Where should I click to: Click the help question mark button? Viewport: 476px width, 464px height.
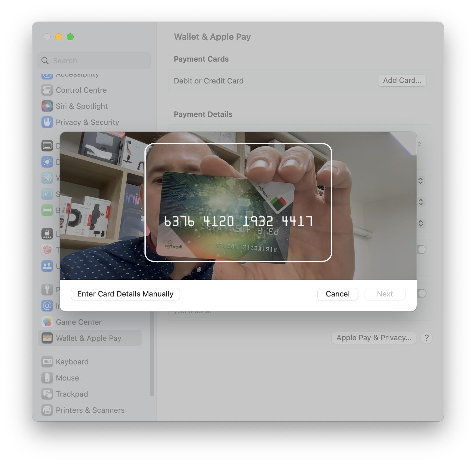tap(427, 338)
